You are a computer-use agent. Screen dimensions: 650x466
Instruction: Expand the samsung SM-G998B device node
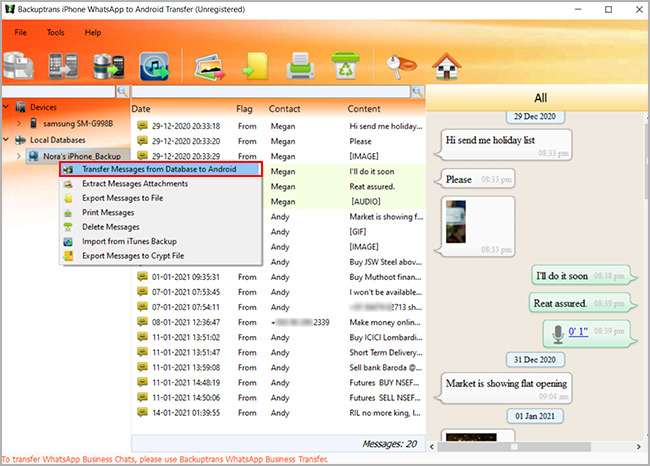tap(20, 123)
